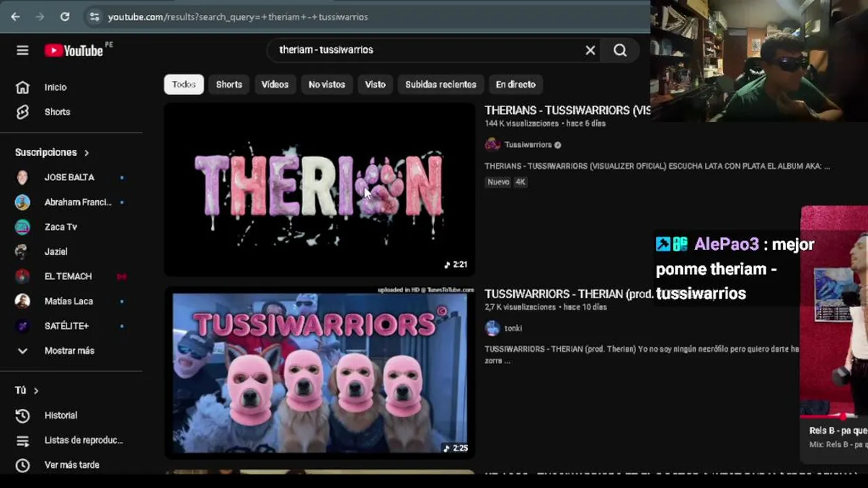Clear the search query with X
This screenshot has width=868, height=488.
click(590, 50)
